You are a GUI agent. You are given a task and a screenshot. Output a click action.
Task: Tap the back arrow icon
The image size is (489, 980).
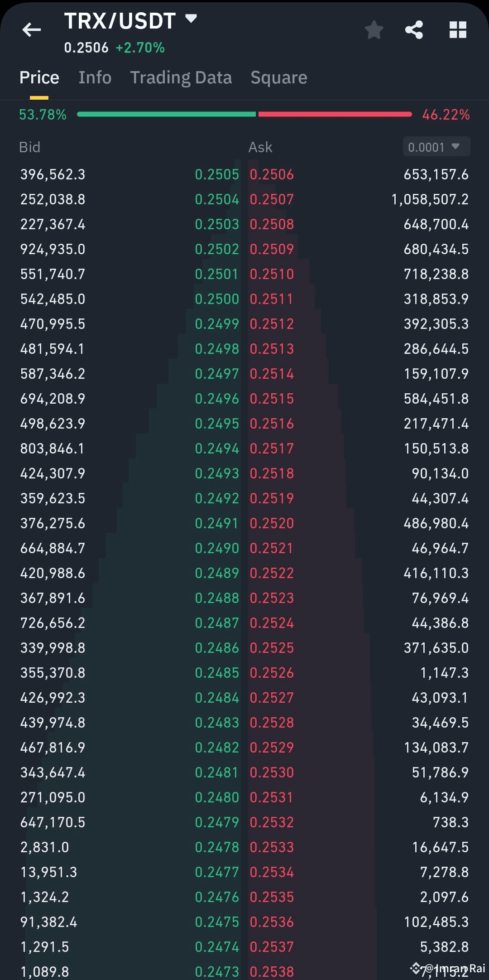[x=31, y=29]
